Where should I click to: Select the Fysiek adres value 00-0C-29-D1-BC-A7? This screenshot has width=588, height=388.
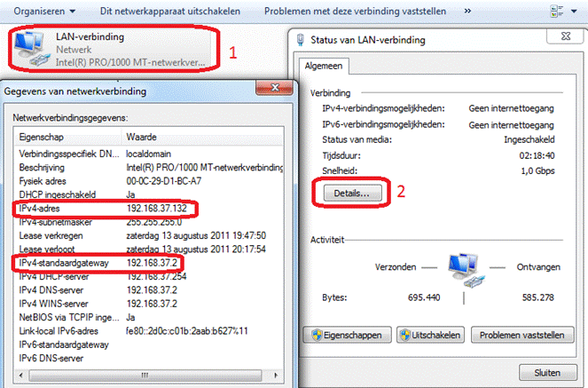(164, 181)
